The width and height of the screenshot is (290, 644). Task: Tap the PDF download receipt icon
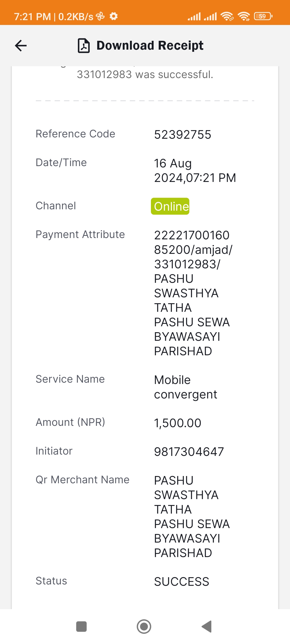pyautogui.click(x=84, y=46)
